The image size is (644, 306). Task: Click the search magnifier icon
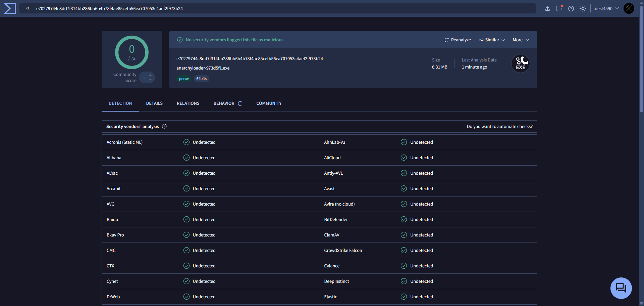(x=28, y=9)
